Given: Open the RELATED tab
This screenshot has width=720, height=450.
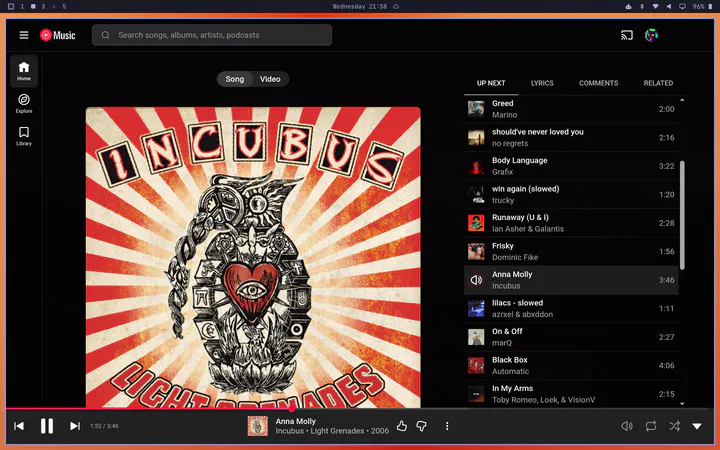Looking at the screenshot, I should coord(658,83).
